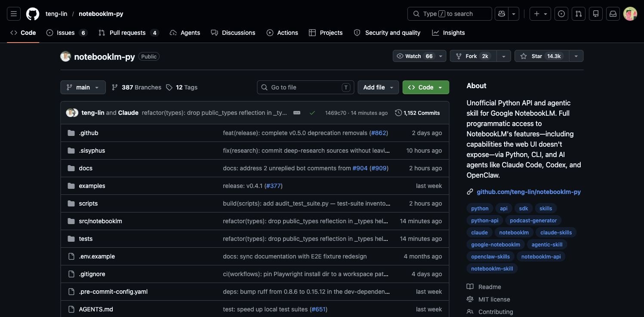Select the podcast-generator topic tag
The image size is (644, 317).
[x=533, y=220]
